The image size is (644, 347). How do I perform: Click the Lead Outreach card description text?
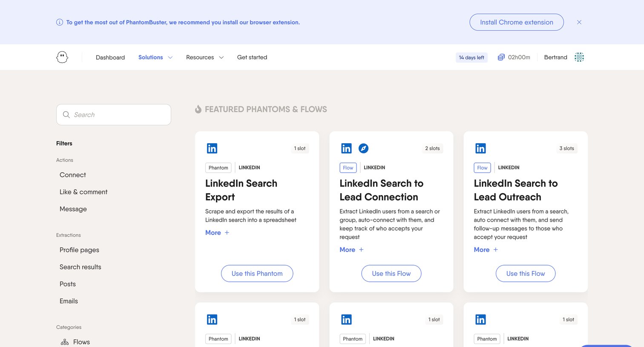(x=521, y=224)
